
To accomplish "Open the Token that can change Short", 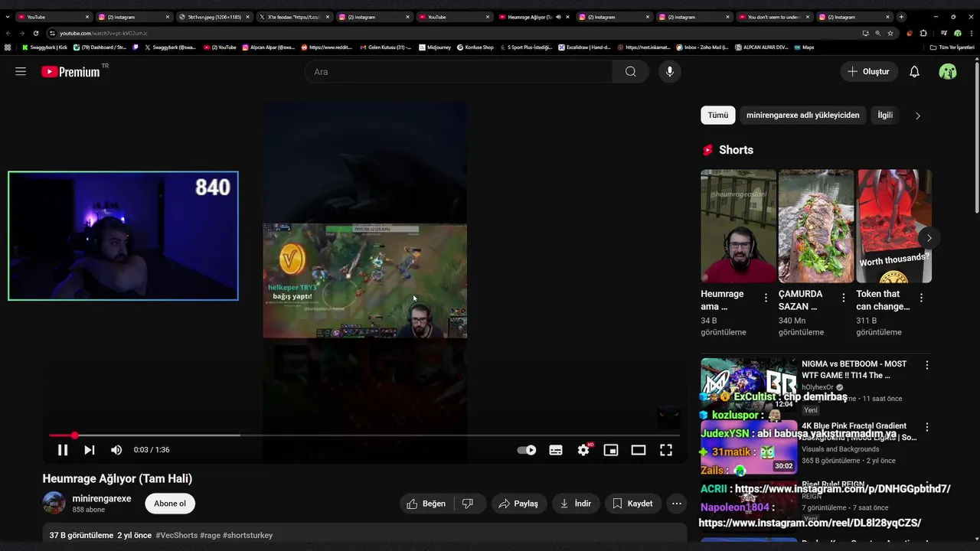I will 894,227.
